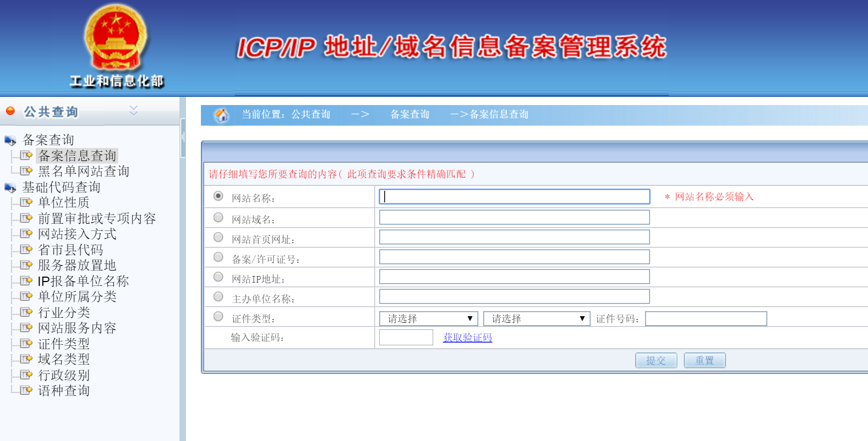The width and height of the screenshot is (868, 441).
Task: Click the page icon beside 单位所属分类
Action: [26, 296]
